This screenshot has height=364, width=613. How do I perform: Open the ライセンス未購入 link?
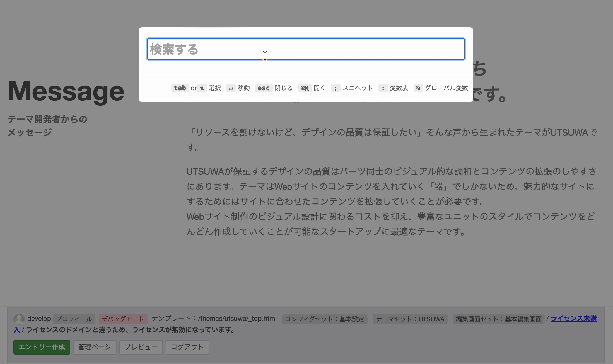coord(573,318)
